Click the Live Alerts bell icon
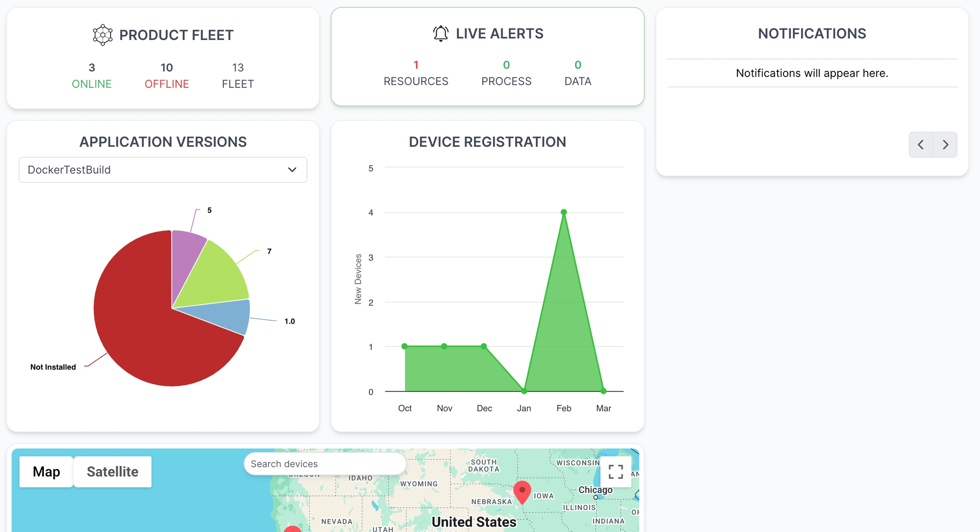Image resolution: width=980 pixels, height=532 pixels. 441,34
